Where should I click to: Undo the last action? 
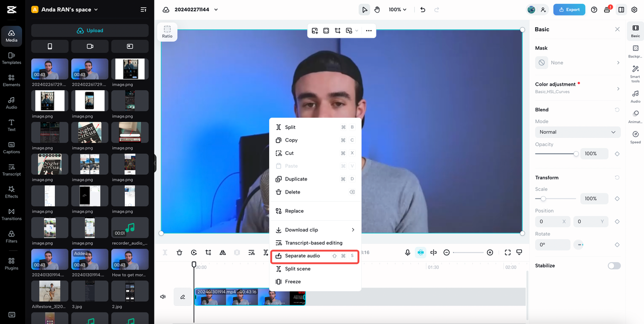pos(423,10)
